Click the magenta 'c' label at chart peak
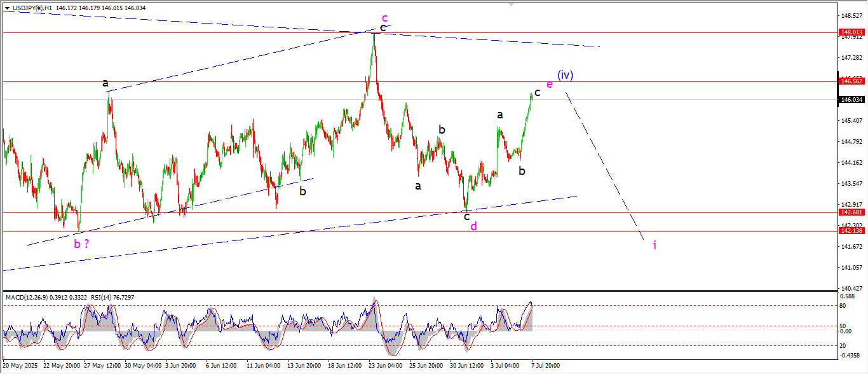Viewport: 868px width, 374px height. point(384,18)
